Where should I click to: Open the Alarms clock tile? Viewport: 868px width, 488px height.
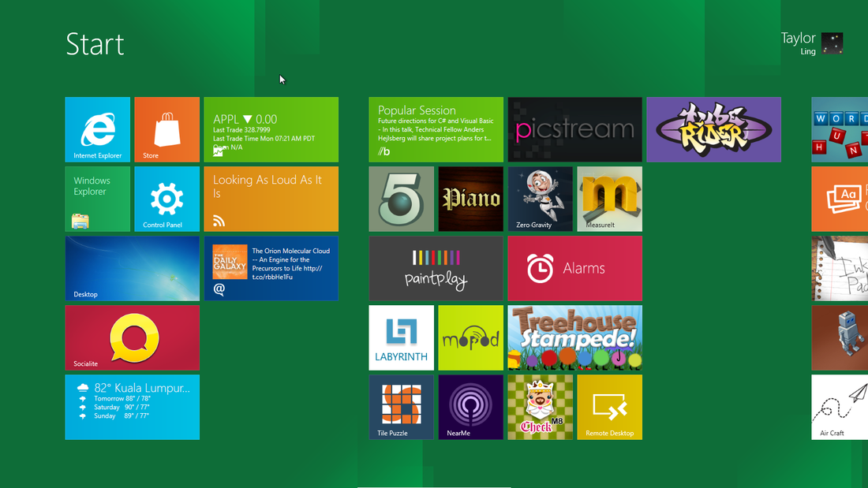pos(575,268)
